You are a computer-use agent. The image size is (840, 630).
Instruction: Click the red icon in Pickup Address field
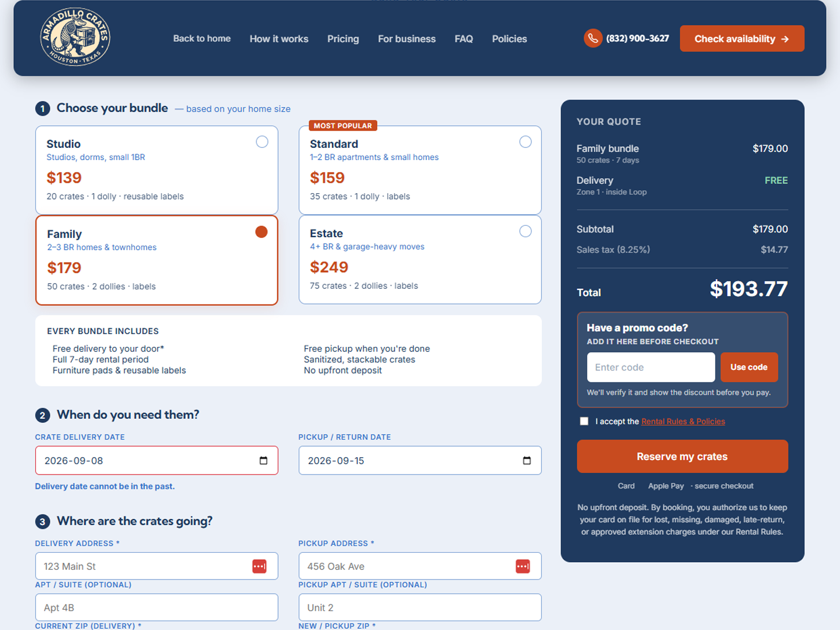point(523,566)
